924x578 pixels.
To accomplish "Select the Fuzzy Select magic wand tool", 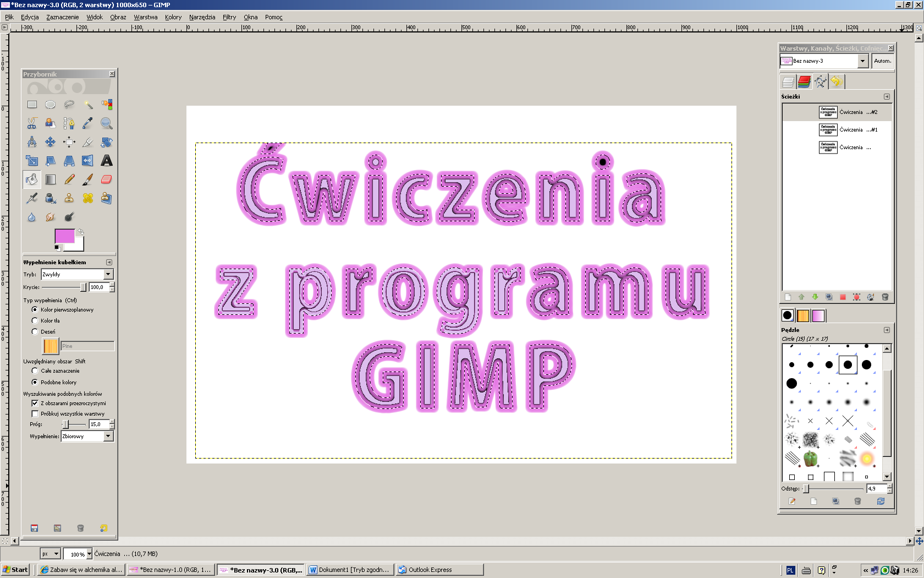I will pos(87,105).
